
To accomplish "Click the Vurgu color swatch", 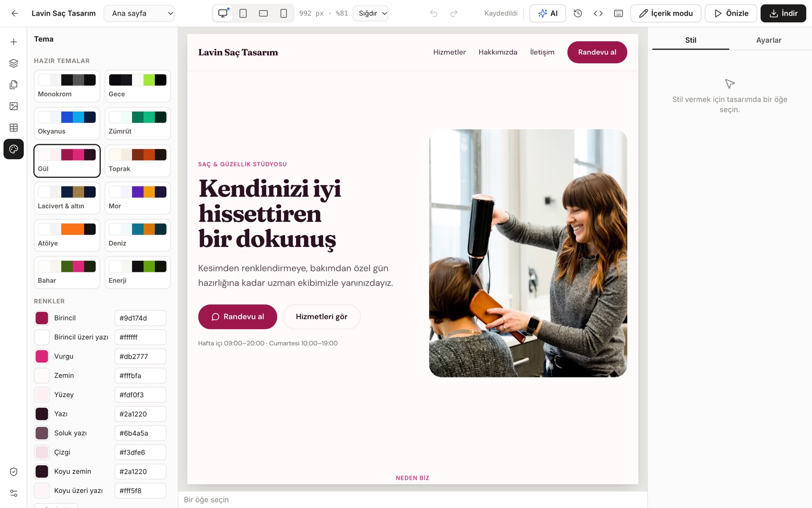I will point(42,357).
